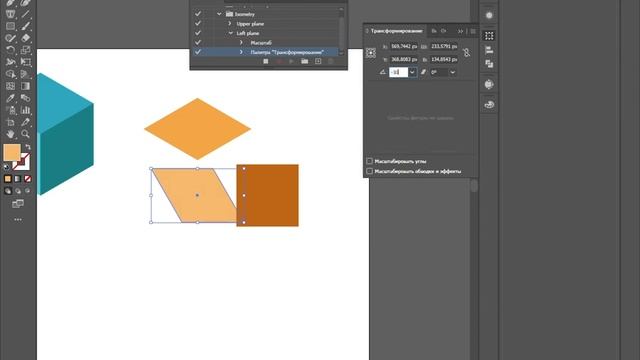Viewport: 640px width, 360px height.
Task: Select the Eyedropper tool
Action: (11, 98)
